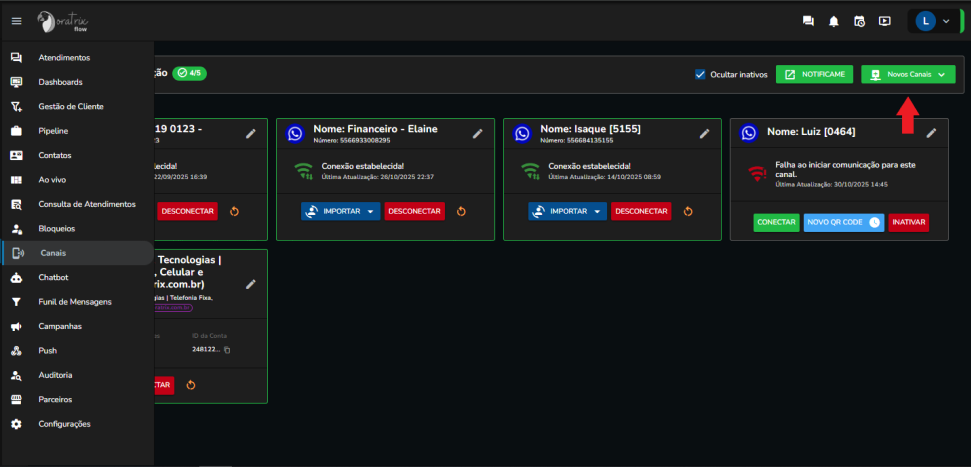Click the green NOTIFICAME button

click(x=815, y=75)
